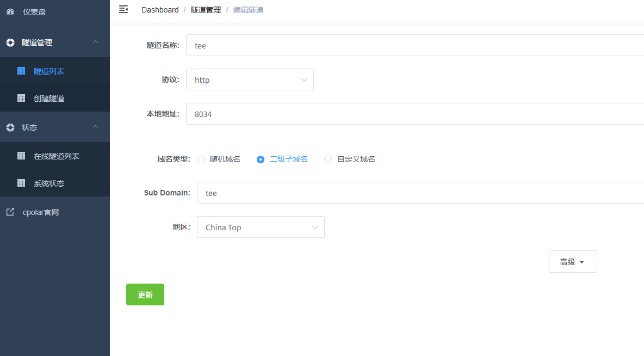The image size is (644, 356).
Task: Click the grid icon beside 隧道列表
Action: click(21, 71)
